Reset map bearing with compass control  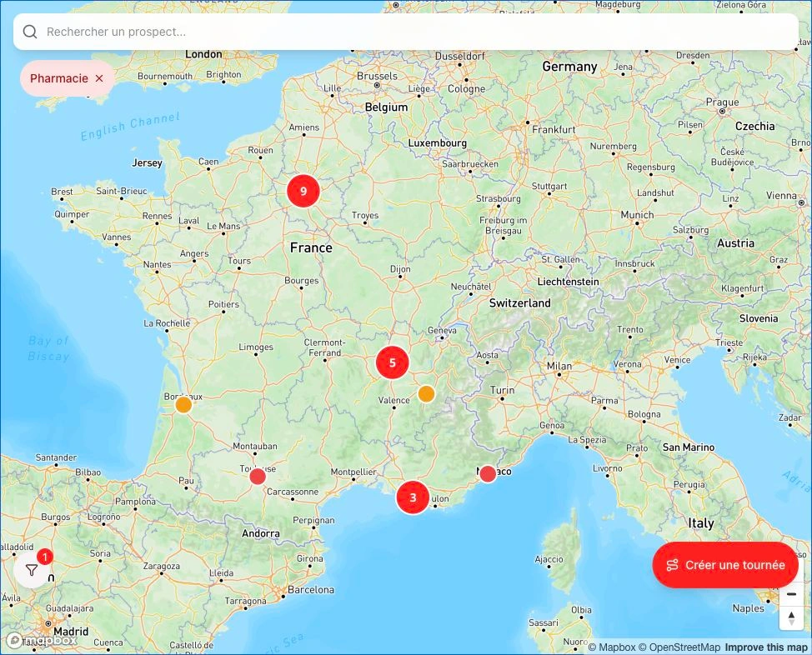tap(791, 617)
